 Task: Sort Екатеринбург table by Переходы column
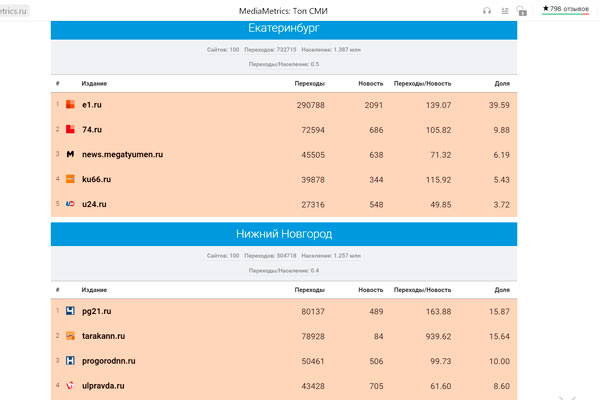(309, 83)
